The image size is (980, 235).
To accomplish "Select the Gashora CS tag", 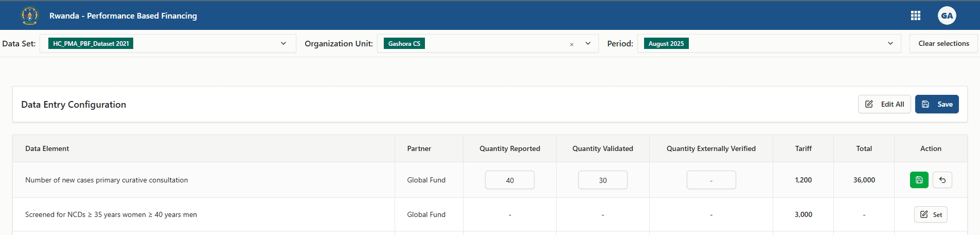I will [x=404, y=43].
